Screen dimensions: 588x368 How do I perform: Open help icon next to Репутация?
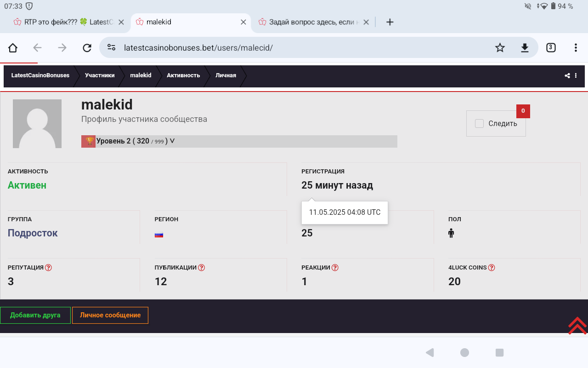point(49,268)
